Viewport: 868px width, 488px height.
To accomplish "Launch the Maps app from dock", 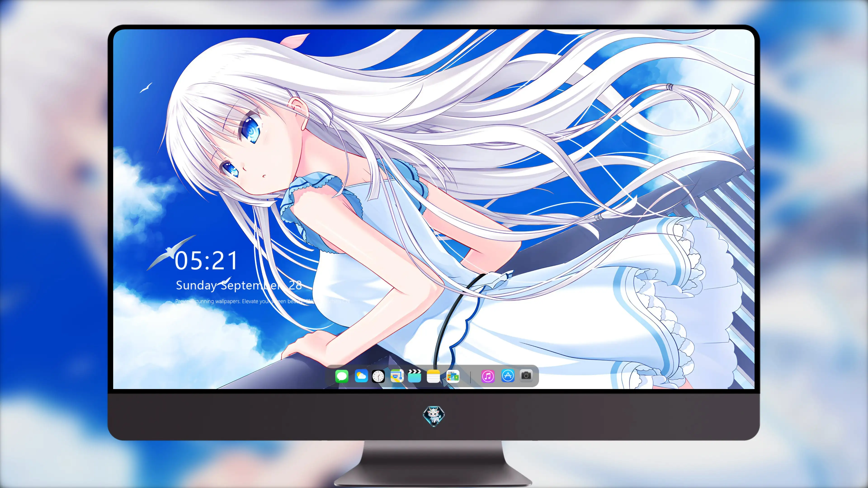I will [397, 376].
